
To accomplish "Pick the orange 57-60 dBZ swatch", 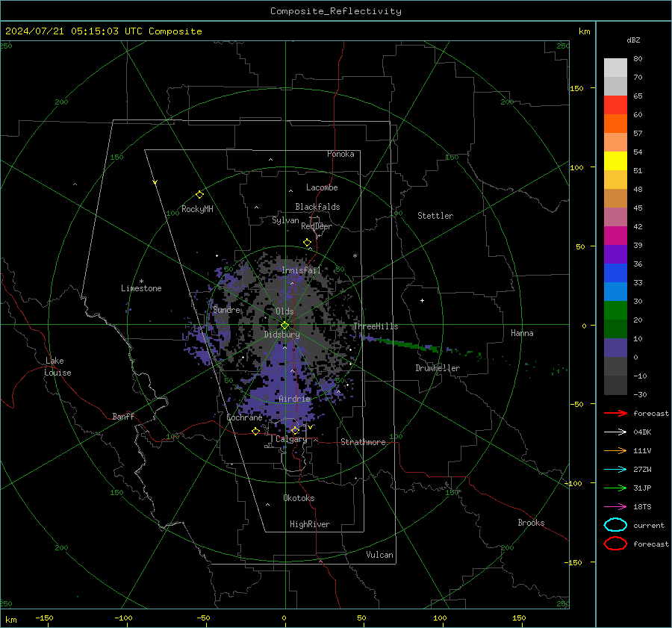I will click(615, 124).
